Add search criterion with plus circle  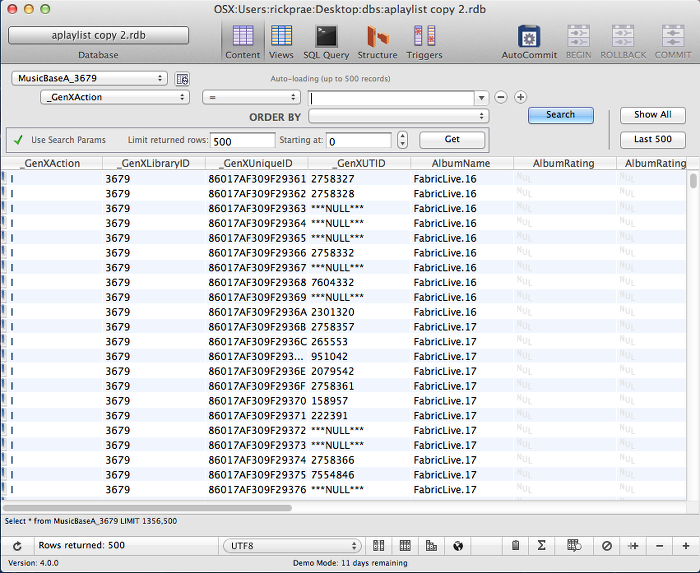click(521, 97)
